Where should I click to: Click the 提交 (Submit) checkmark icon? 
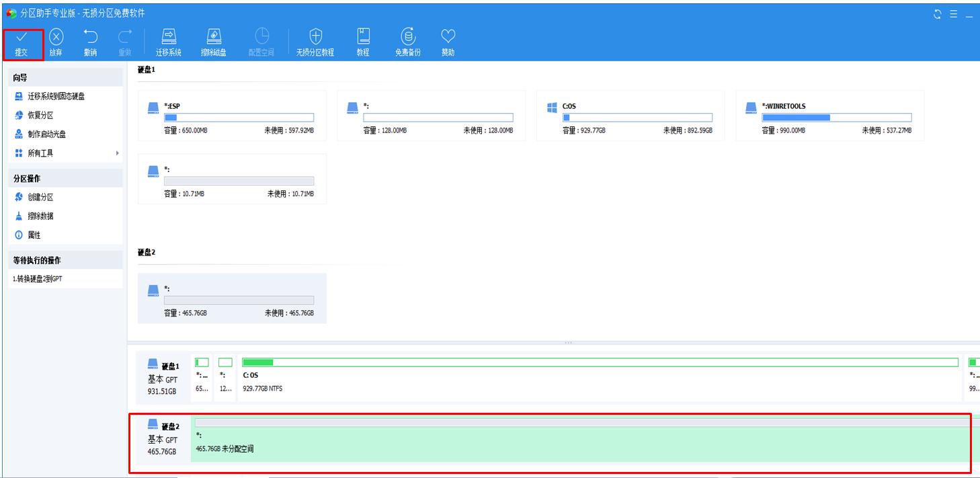point(22,38)
